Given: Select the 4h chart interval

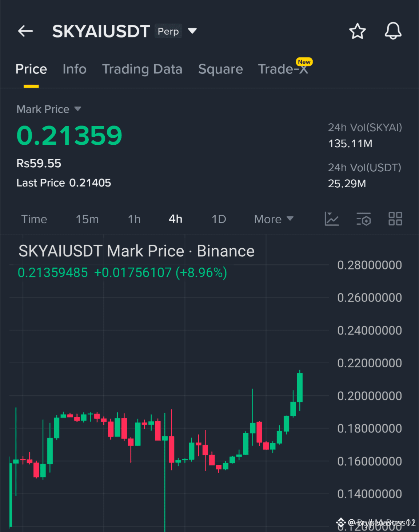Looking at the screenshot, I should pos(176,219).
